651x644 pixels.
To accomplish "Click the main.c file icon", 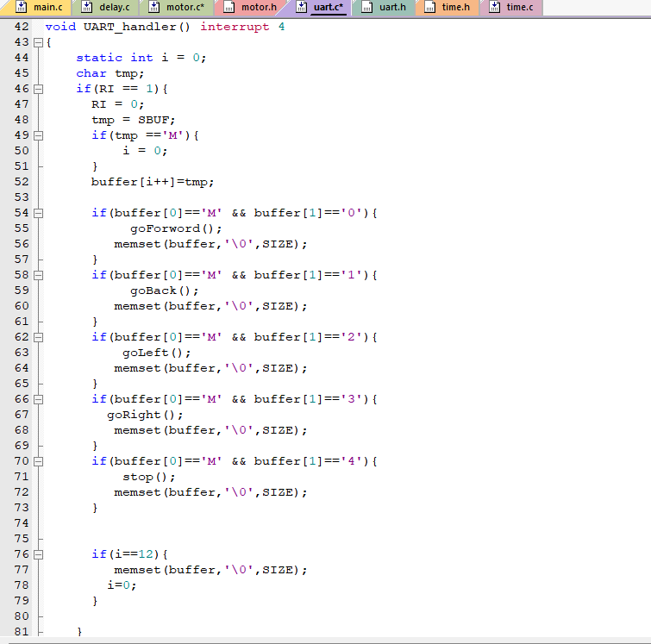I will [22, 7].
